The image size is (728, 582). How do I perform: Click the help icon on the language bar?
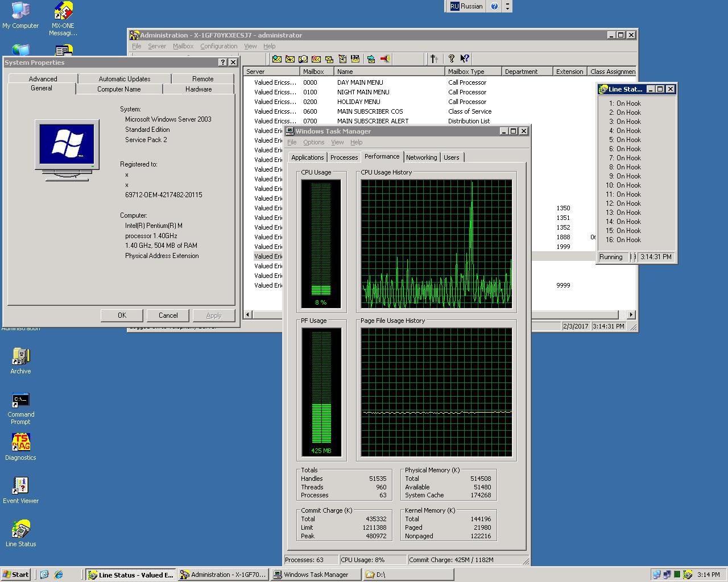click(494, 6)
